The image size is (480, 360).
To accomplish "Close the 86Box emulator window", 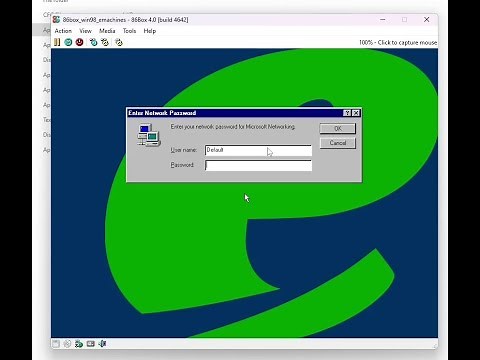I will [x=427, y=20].
